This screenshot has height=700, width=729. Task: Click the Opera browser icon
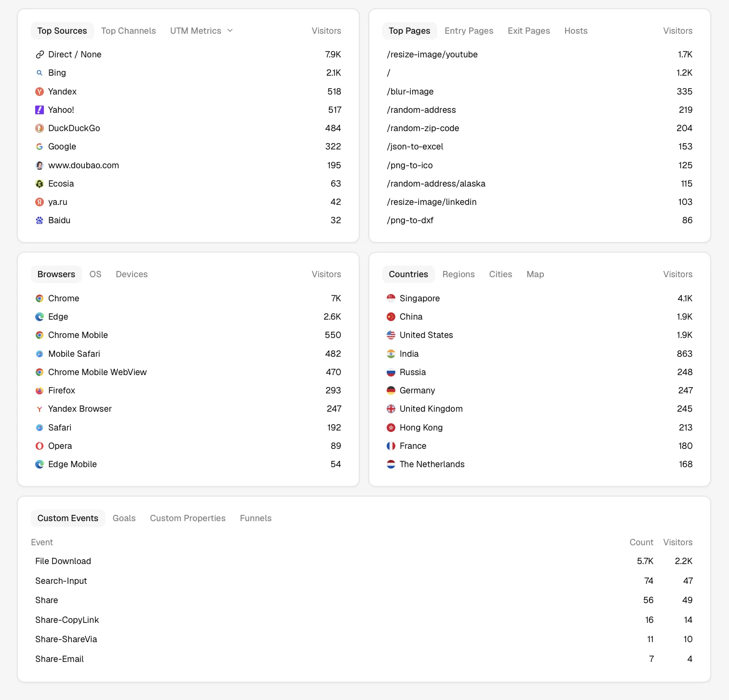(40, 446)
